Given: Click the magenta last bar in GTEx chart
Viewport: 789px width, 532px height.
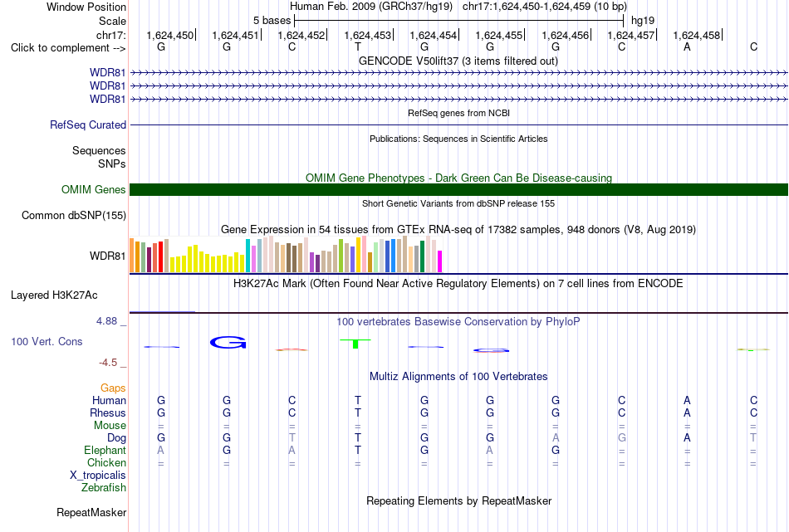Looking at the screenshot, I should [x=439, y=261].
